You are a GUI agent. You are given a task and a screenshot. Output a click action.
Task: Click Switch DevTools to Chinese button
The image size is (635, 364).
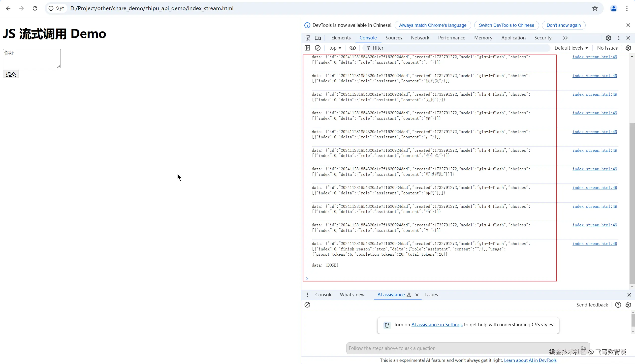pos(506,25)
